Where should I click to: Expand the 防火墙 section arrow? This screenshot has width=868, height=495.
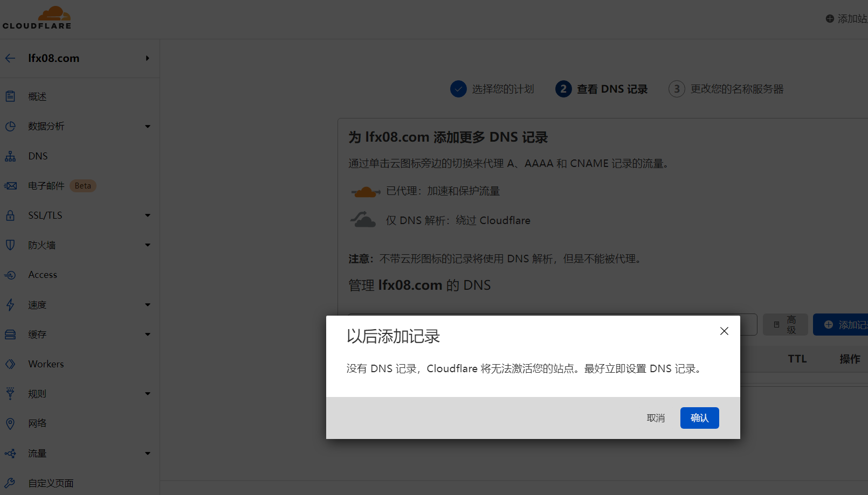148,245
